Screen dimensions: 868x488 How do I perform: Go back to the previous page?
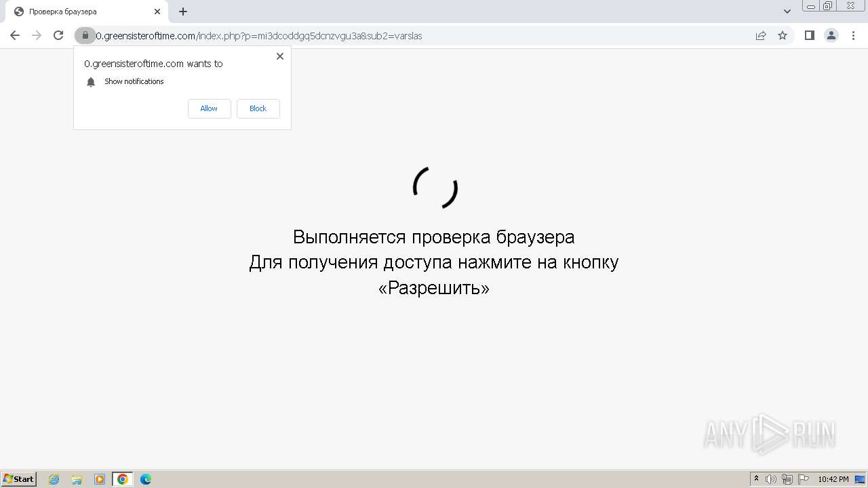click(x=15, y=35)
